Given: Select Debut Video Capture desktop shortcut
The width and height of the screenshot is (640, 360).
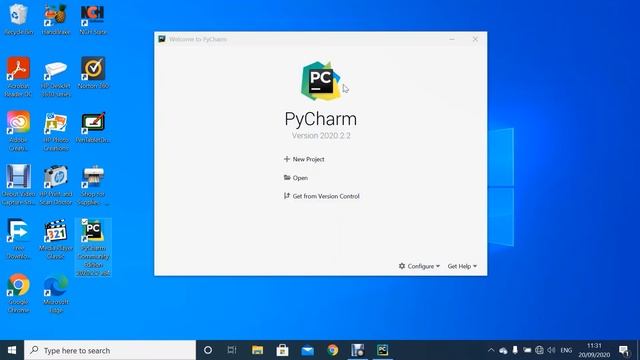Looking at the screenshot, I should [18, 184].
